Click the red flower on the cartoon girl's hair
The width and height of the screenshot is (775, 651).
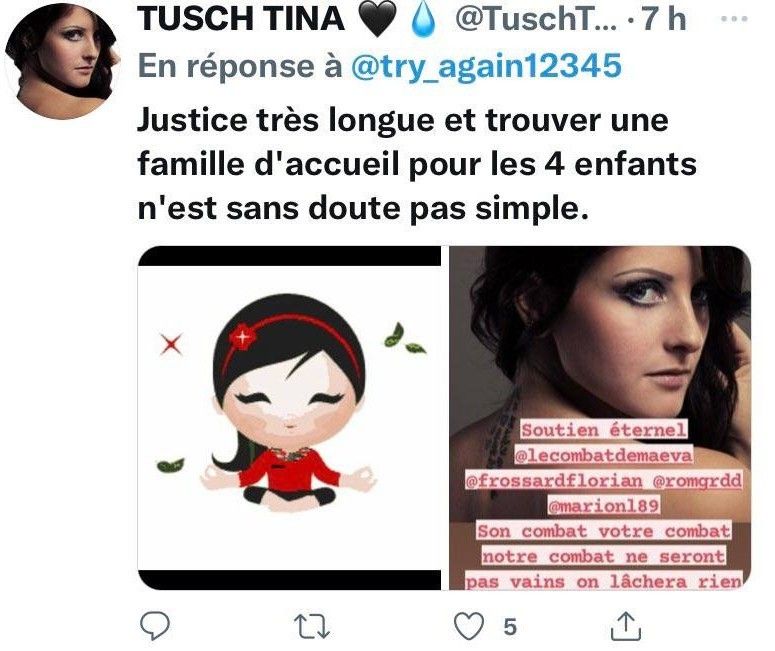pos(242,337)
